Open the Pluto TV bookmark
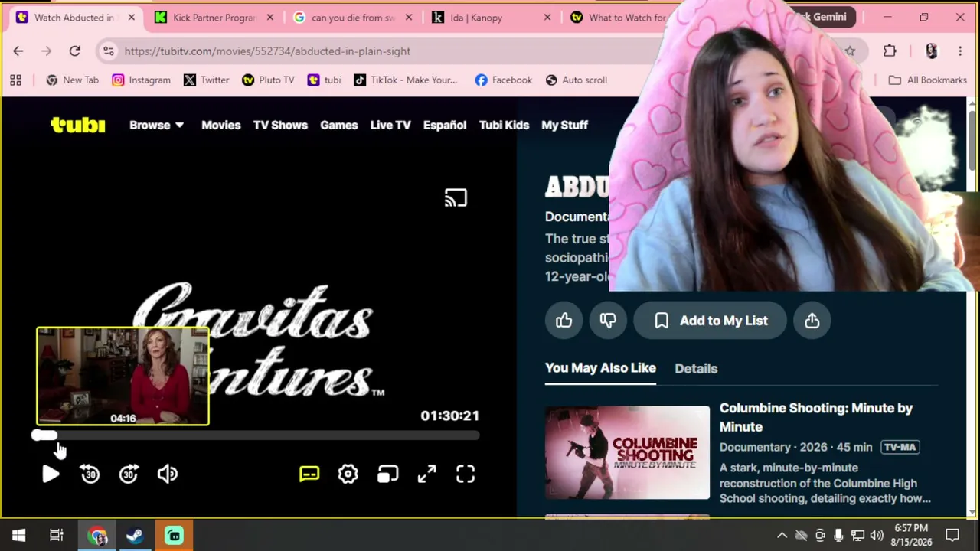 click(268, 80)
